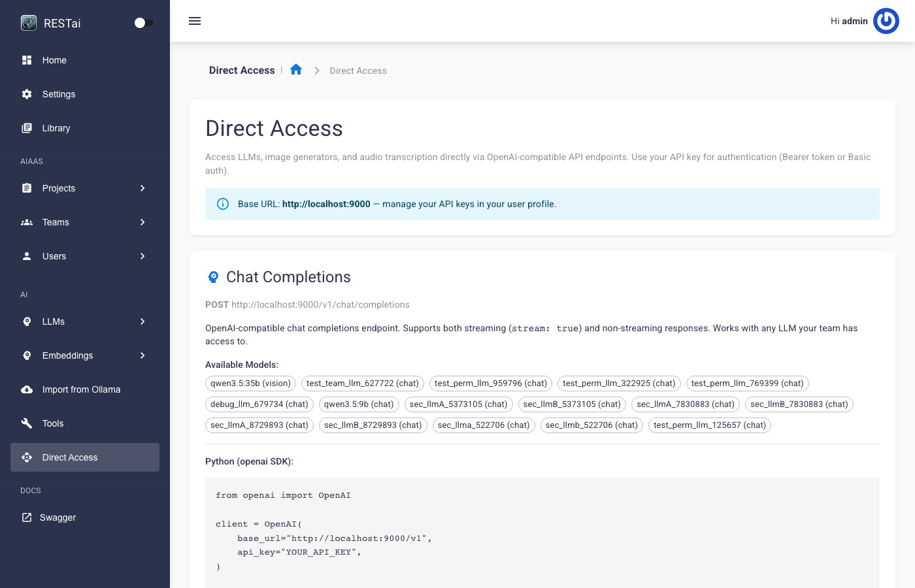The image size is (915, 588).
Task: Select the Import from Ollama cloud icon
Action: click(27, 389)
